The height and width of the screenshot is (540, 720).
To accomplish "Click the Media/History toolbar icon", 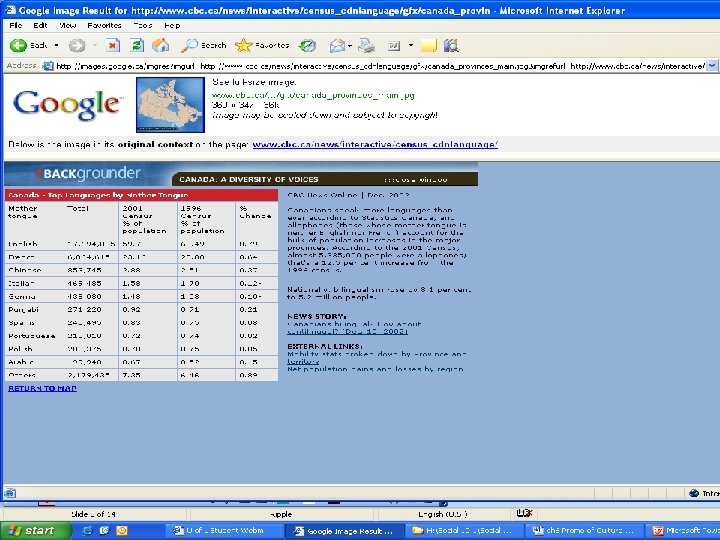I will tap(307, 45).
